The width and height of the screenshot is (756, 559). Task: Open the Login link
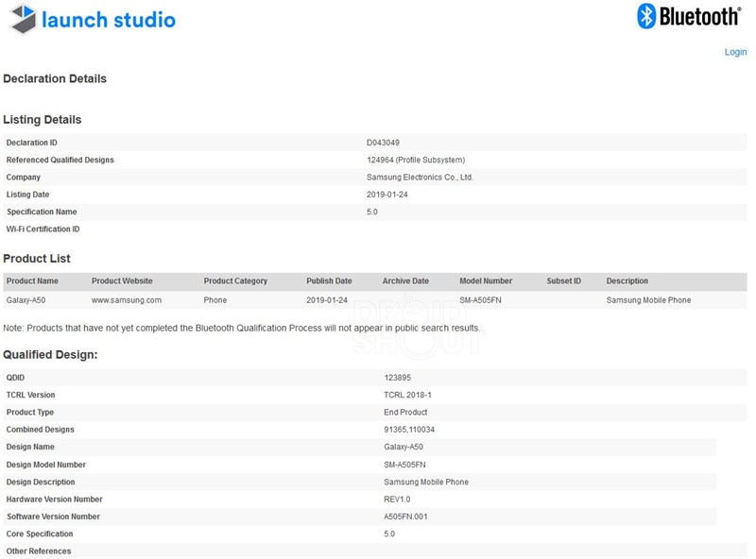[735, 52]
